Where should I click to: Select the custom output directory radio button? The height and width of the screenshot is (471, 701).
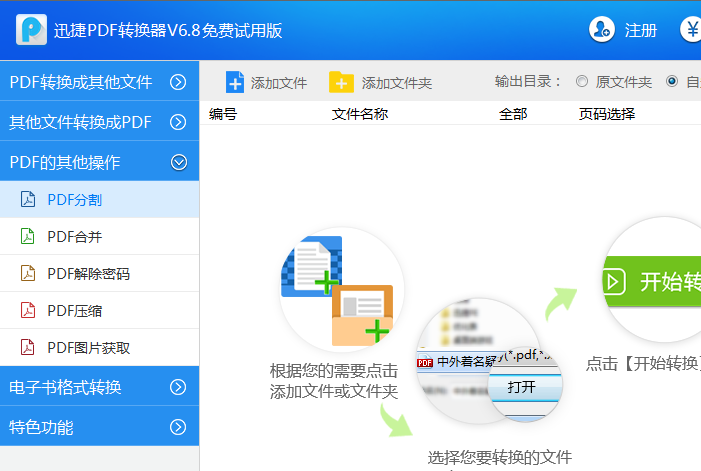[x=671, y=81]
